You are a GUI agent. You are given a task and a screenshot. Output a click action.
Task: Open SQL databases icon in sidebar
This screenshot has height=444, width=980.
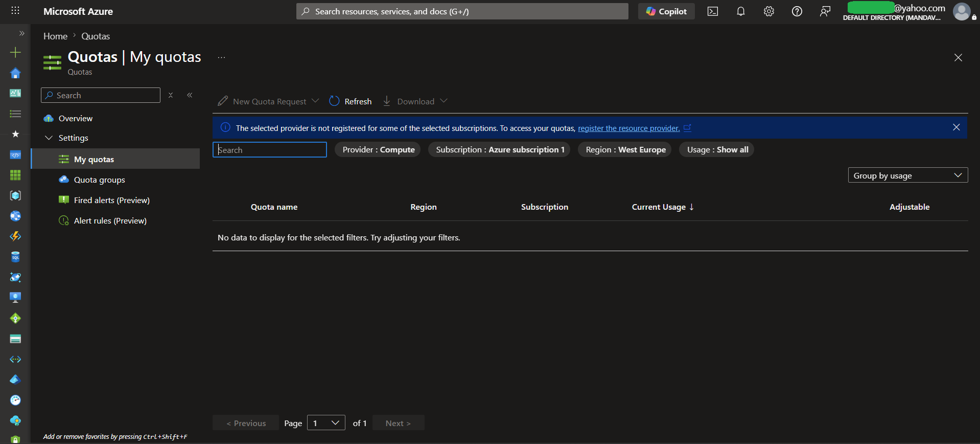tap(15, 257)
